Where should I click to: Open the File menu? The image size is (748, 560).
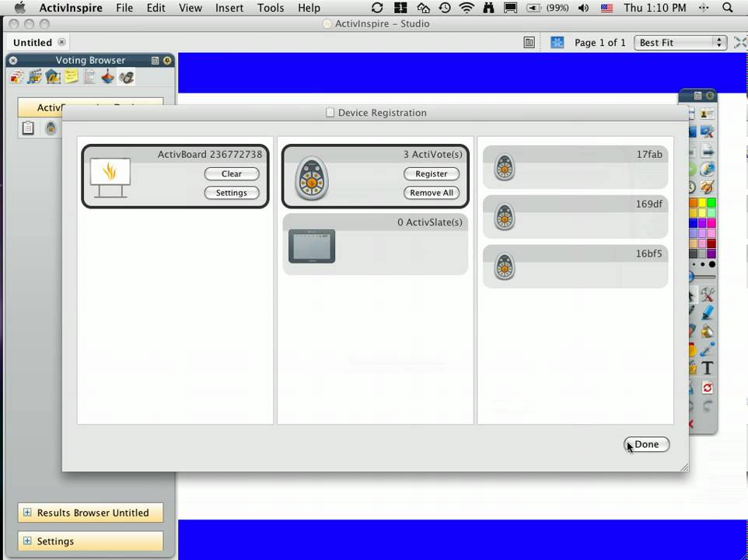tap(124, 8)
